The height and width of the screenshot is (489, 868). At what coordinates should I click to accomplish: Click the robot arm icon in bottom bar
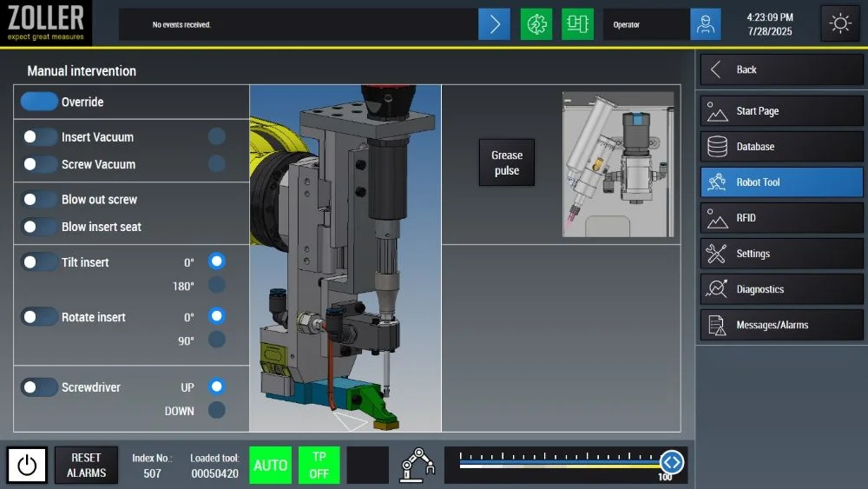point(418,466)
